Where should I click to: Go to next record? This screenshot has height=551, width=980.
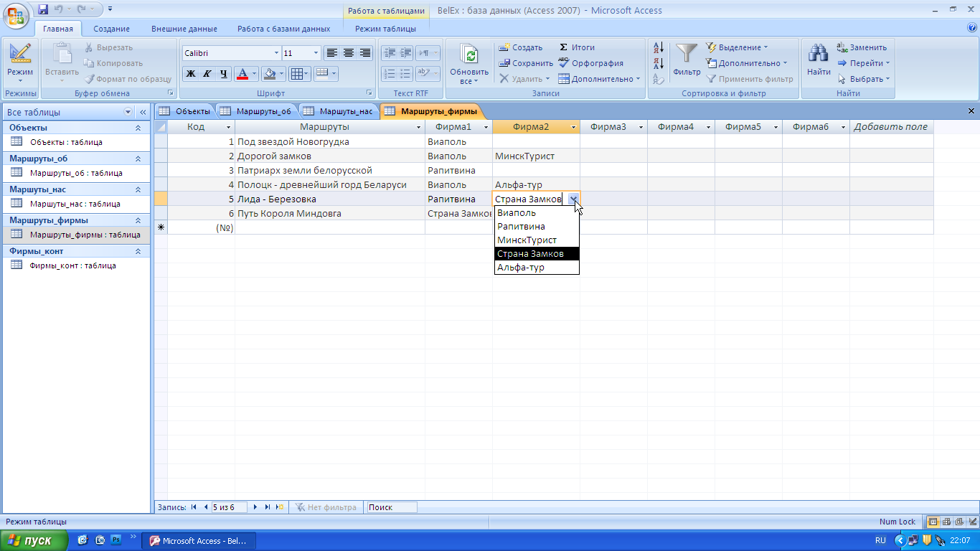pos(255,507)
